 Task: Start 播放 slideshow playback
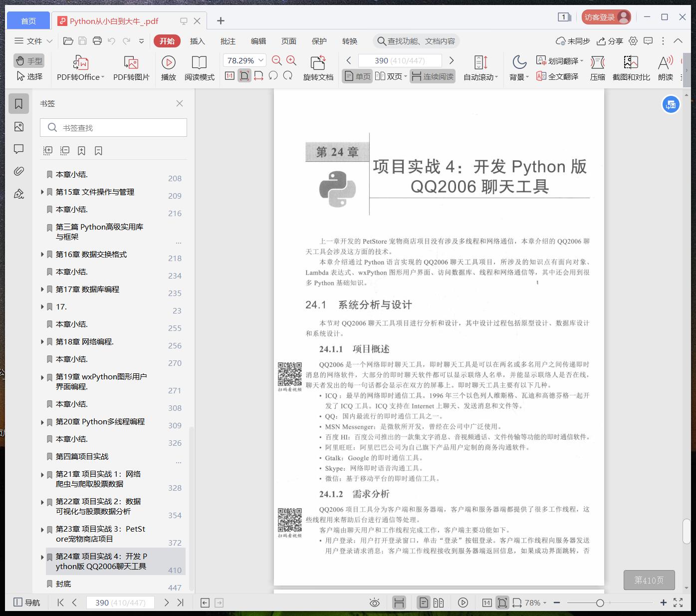coord(168,68)
